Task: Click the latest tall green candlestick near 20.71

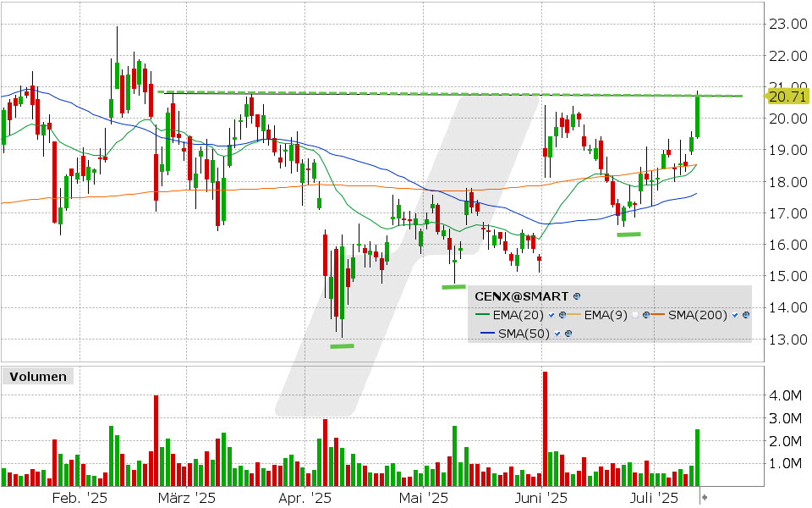Action: tap(698, 117)
